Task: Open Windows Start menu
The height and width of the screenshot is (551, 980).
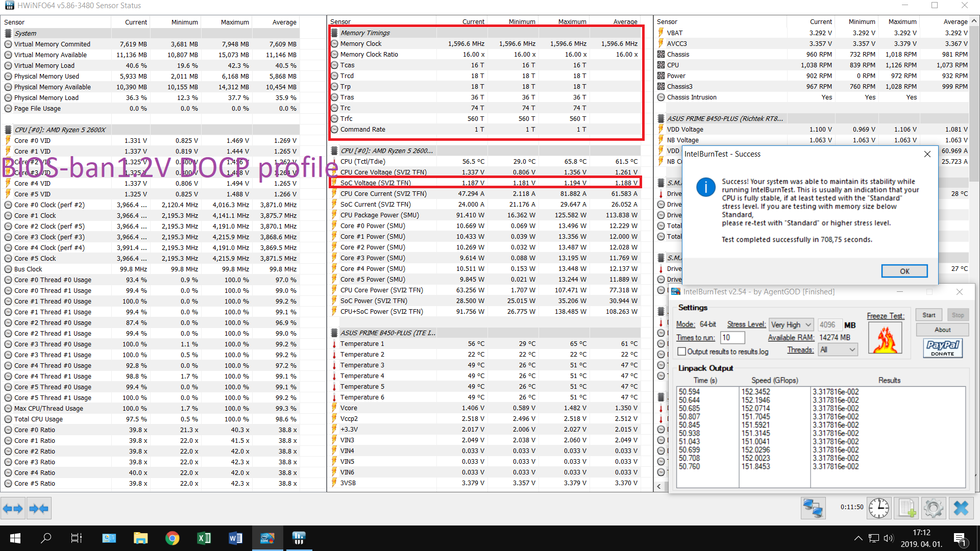Action: 15,538
